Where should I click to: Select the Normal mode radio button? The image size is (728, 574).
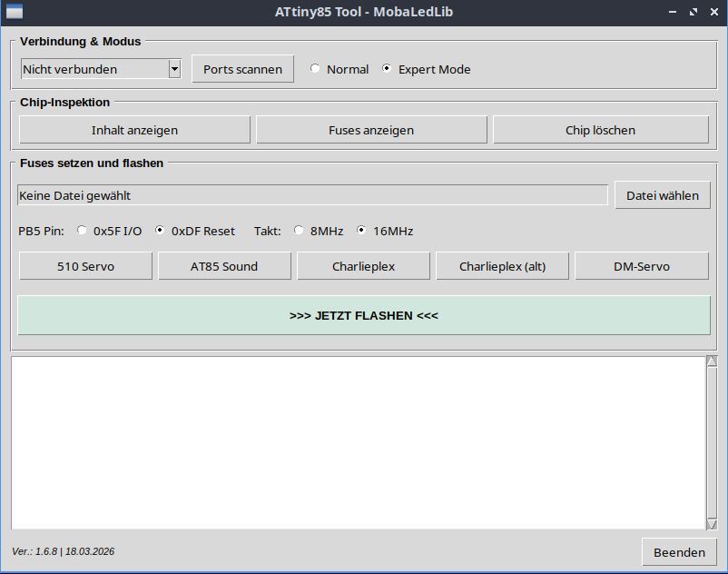(x=316, y=69)
